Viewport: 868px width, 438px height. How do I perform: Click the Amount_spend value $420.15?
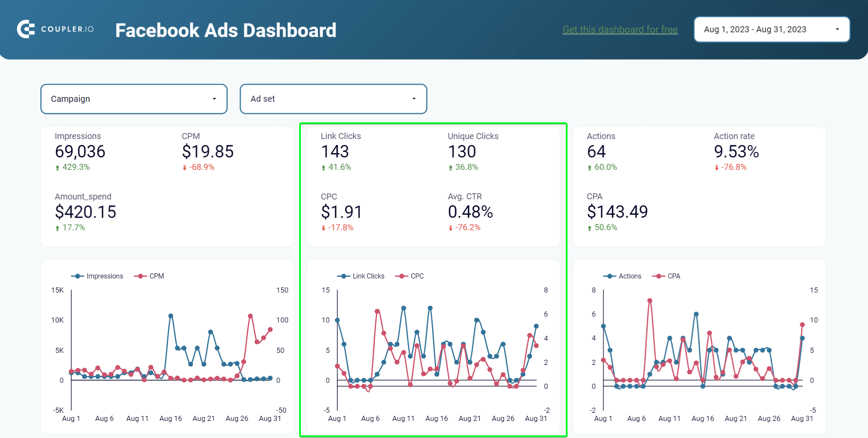click(86, 212)
